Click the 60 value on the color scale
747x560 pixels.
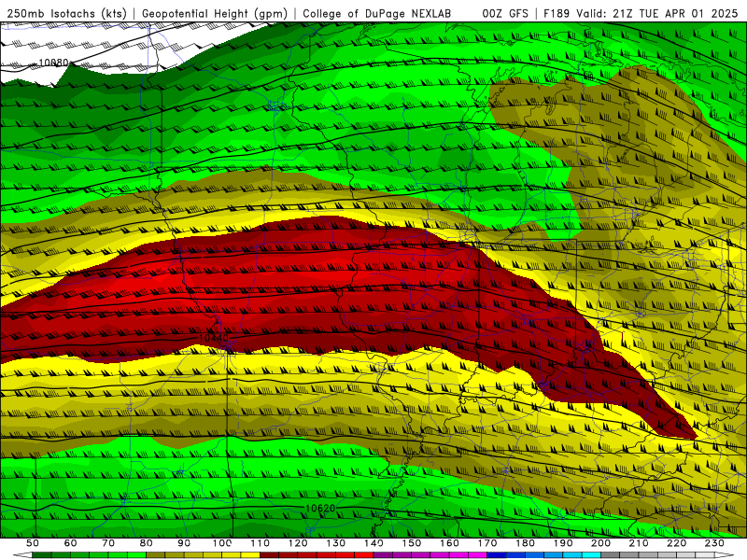click(71, 543)
